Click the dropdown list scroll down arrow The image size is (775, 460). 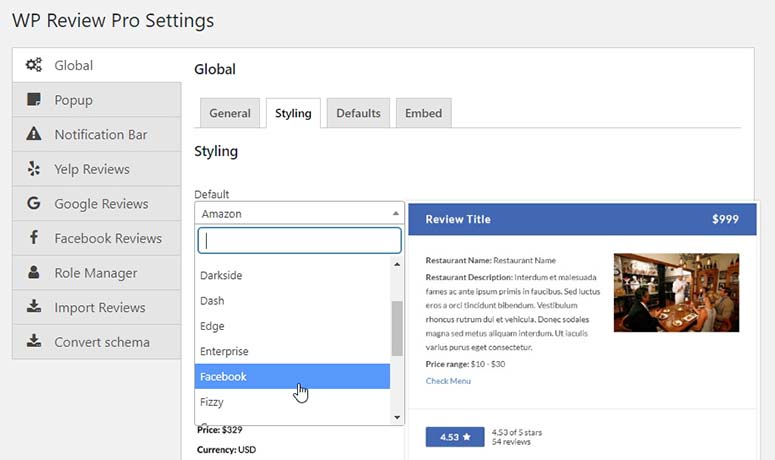pyautogui.click(x=397, y=418)
